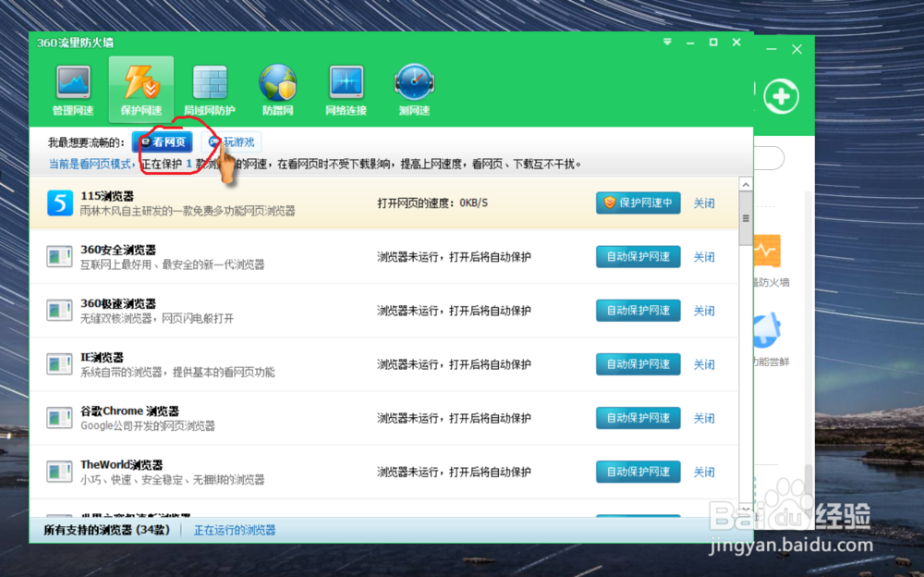Switch to 看网页 mode
This screenshot has height=577, width=924.
click(x=162, y=142)
